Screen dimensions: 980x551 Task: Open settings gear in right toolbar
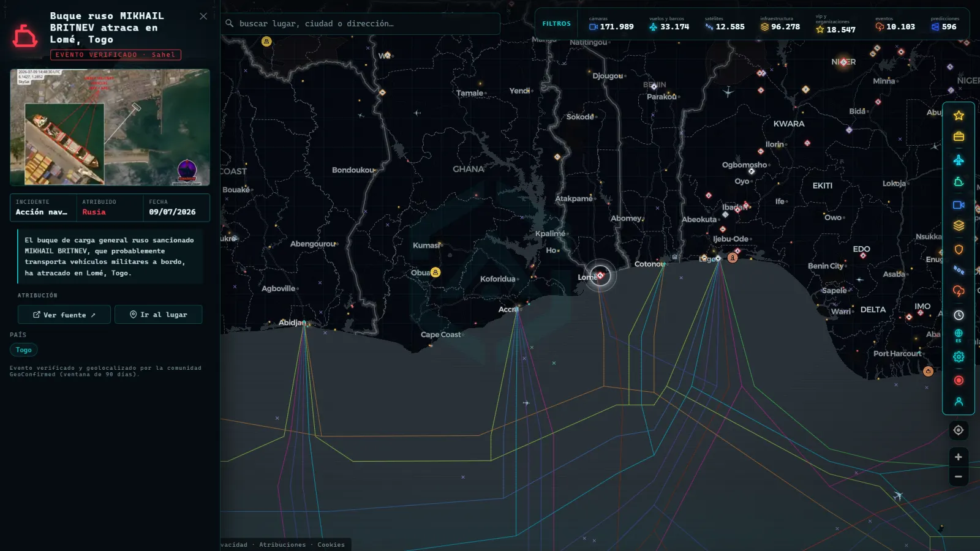pyautogui.click(x=959, y=357)
